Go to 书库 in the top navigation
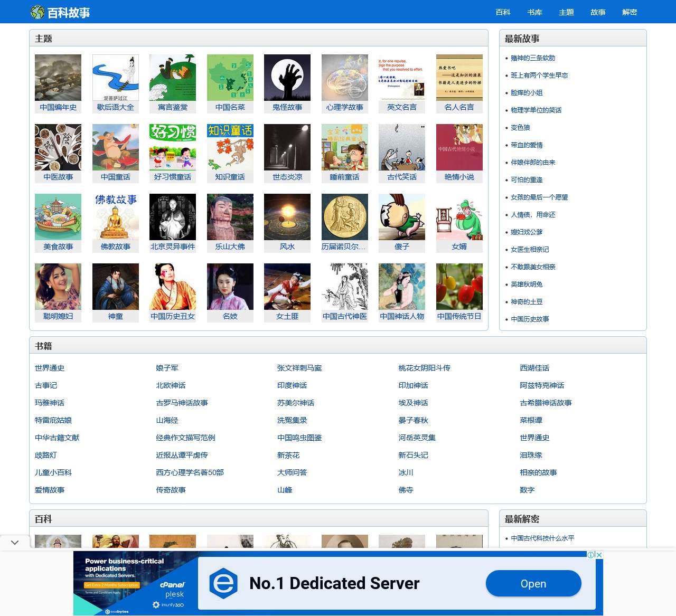 [535, 12]
